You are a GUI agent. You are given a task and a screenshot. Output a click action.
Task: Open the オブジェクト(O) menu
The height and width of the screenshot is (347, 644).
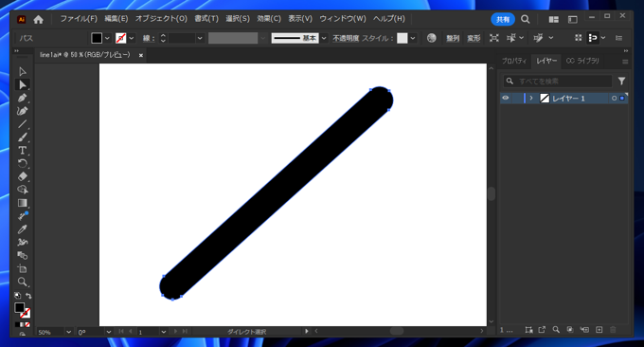161,19
